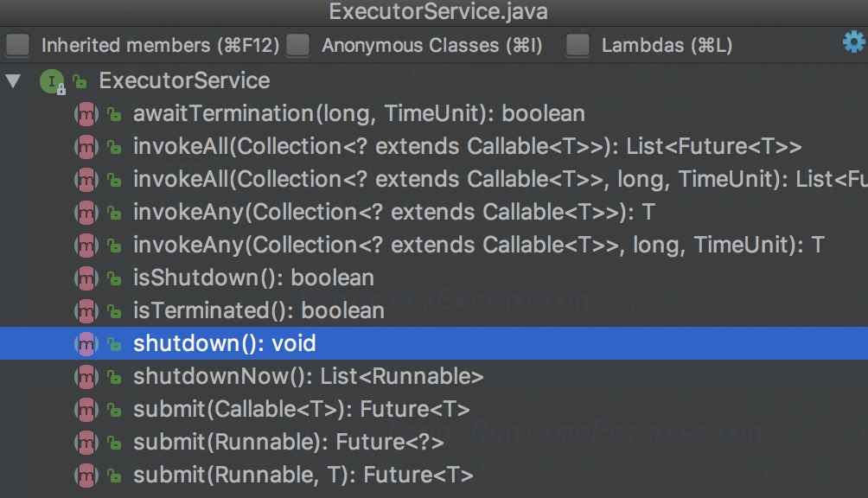Select invokeAny with long and TimeUnit
The height and width of the screenshot is (498, 868).
tap(478, 246)
